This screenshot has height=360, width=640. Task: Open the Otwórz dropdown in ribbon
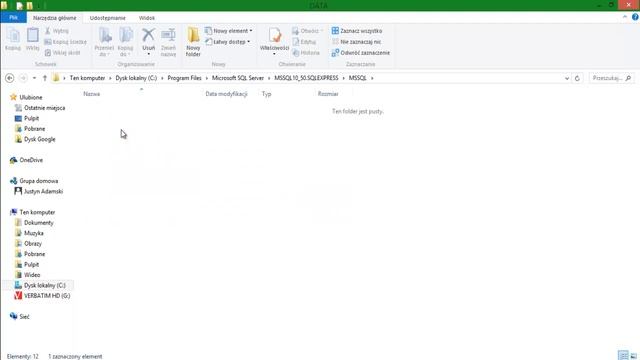(307, 31)
